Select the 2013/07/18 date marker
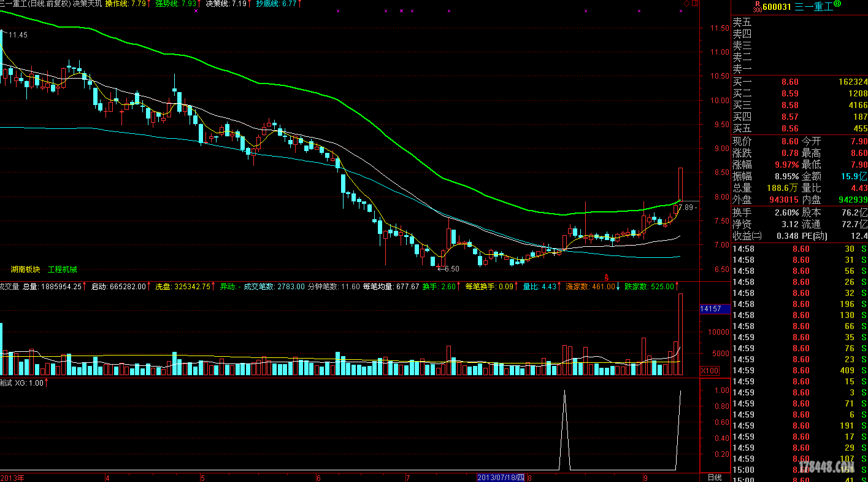 pyautogui.click(x=501, y=477)
